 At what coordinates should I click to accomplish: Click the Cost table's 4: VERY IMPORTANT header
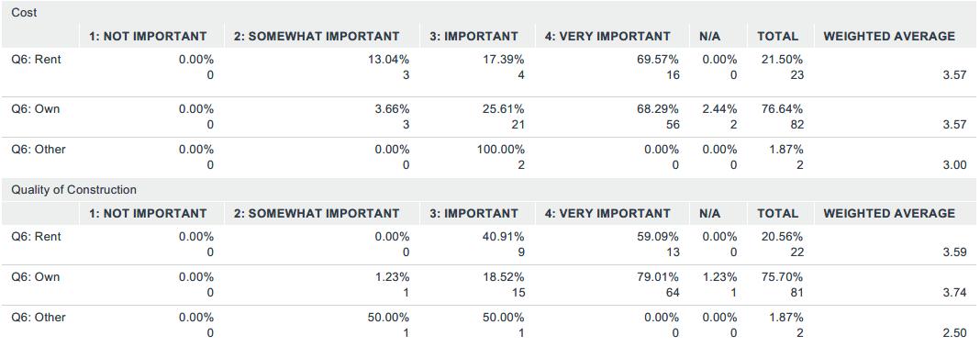click(x=607, y=37)
